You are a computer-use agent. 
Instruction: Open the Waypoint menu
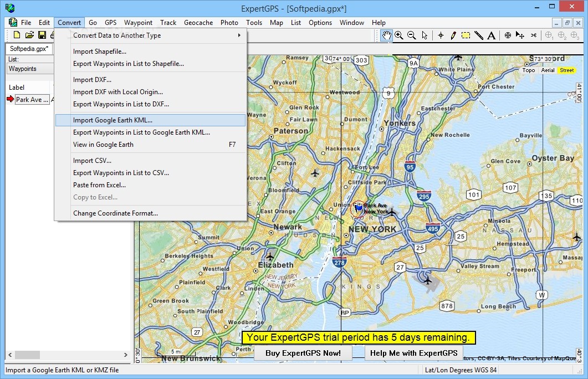[x=138, y=23]
